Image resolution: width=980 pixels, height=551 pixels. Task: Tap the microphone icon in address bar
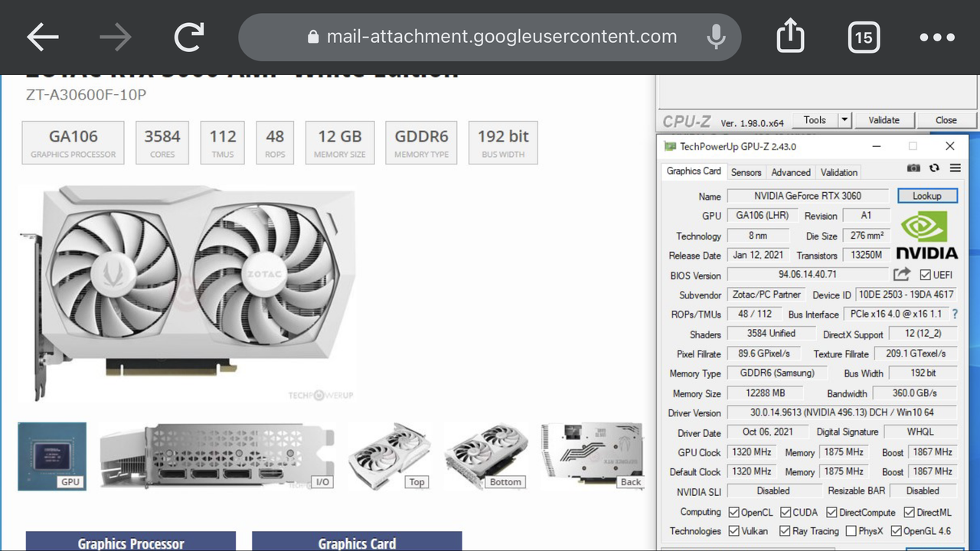716,37
